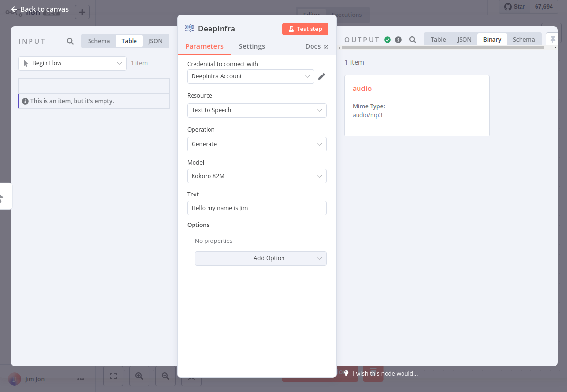
Task: Open the Add Option dropdown
Action: (x=260, y=258)
